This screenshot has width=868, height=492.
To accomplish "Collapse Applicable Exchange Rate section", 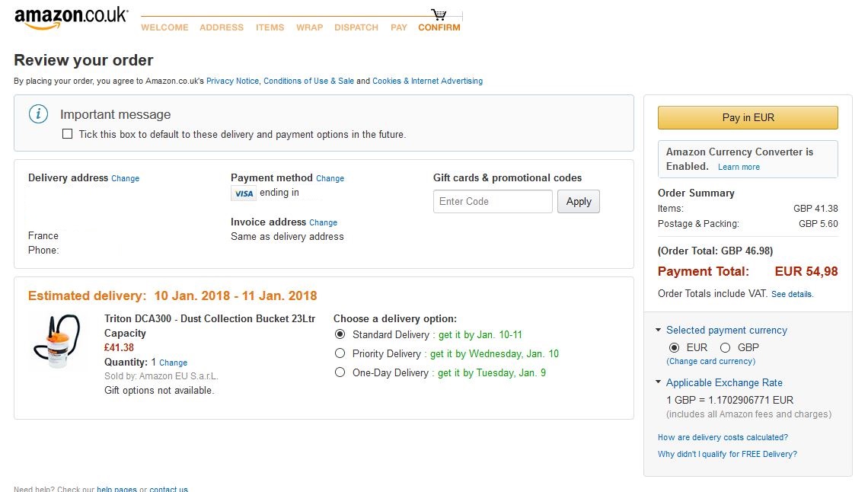I will pyautogui.click(x=659, y=382).
